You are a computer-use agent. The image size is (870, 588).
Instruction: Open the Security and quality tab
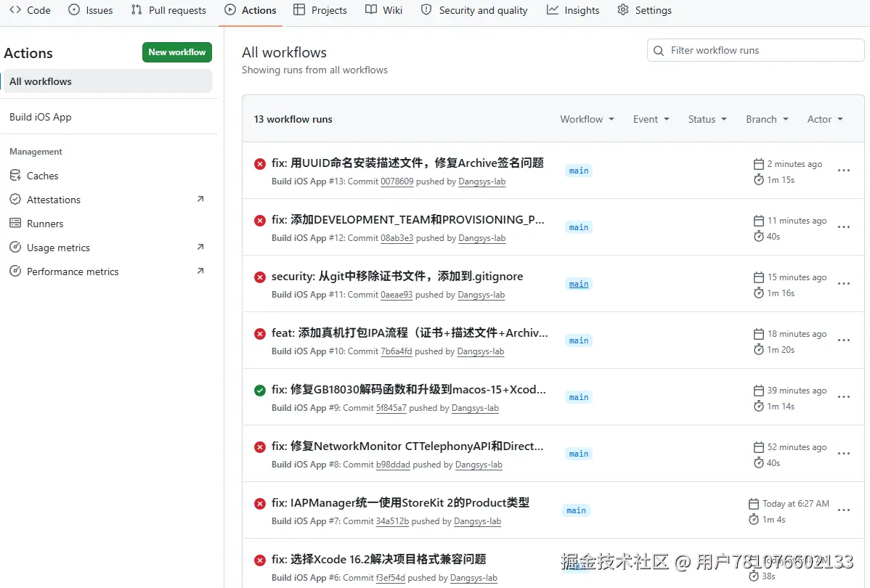tap(473, 10)
